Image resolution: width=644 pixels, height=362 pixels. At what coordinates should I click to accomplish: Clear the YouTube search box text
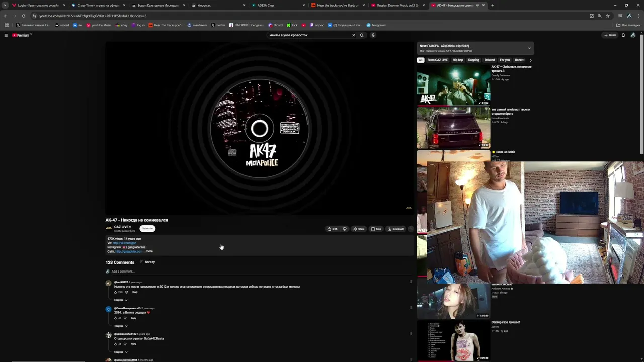[x=353, y=35]
